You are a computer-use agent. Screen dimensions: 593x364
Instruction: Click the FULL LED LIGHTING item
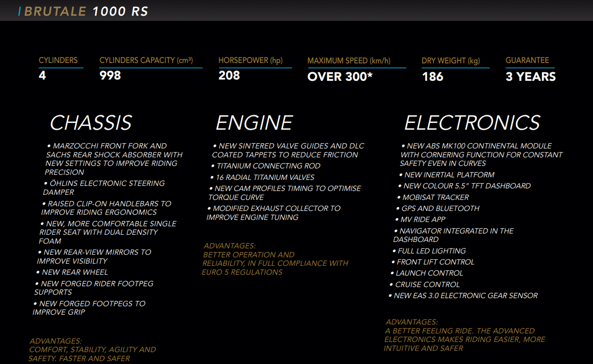431,251
